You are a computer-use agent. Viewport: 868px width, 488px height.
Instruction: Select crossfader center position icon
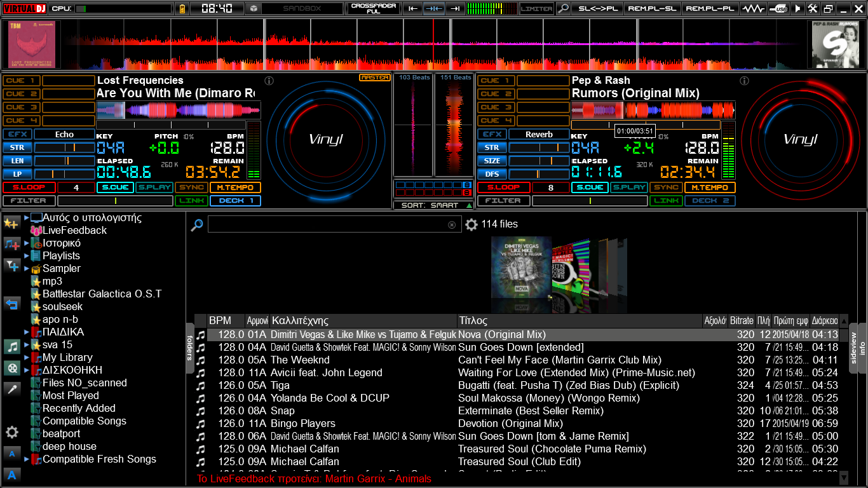[x=433, y=9]
